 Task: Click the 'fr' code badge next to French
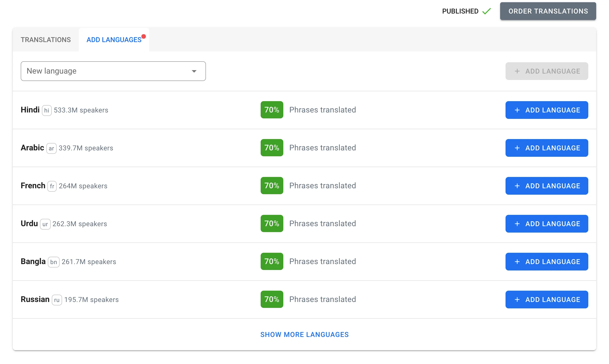click(52, 186)
